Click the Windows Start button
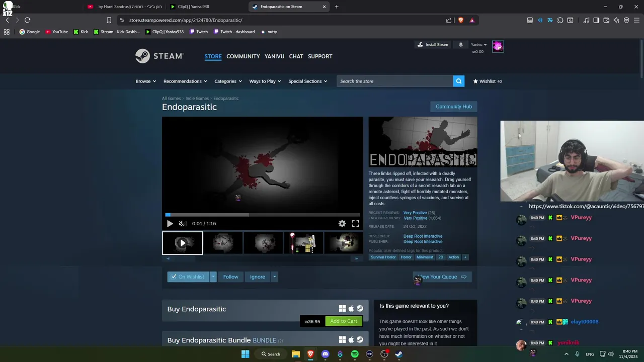 click(245, 354)
